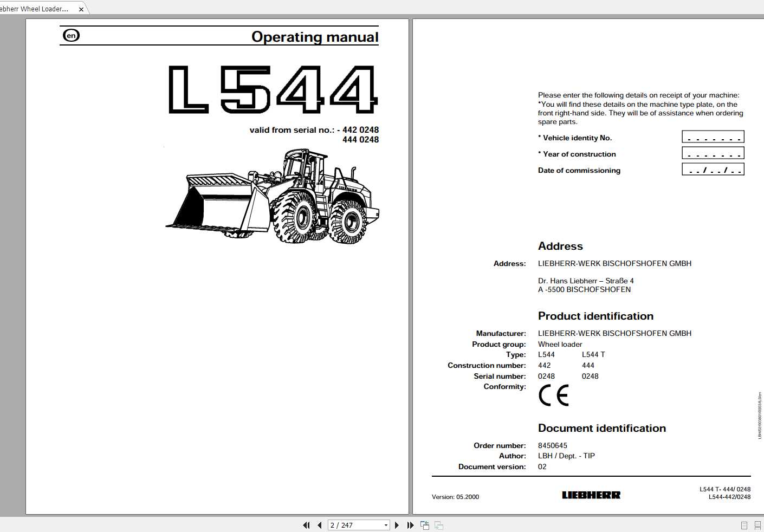Navigate to the next page
This screenshot has height=532, width=764.
tap(397, 525)
